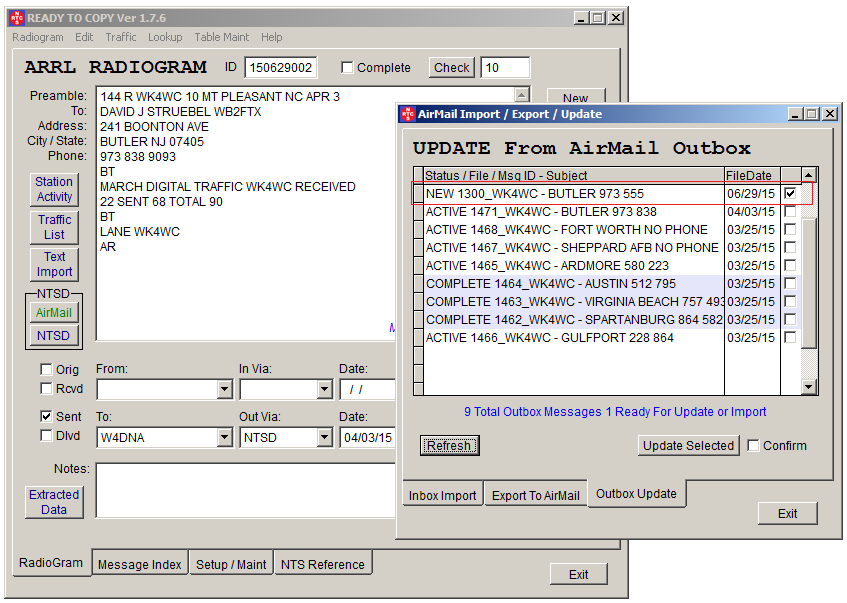Click the outbox list scrollbar up arrow
847x603 pixels.
point(808,175)
